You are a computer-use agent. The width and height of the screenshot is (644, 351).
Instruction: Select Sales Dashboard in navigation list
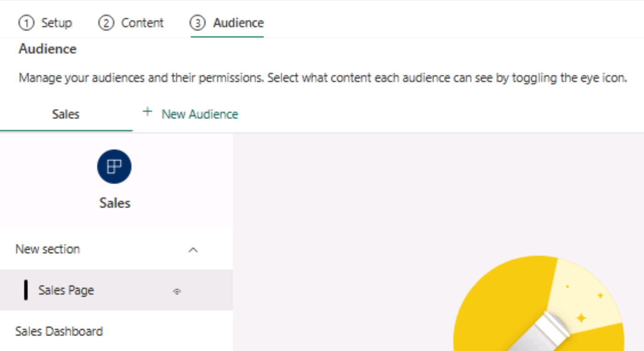click(x=59, y=331)
